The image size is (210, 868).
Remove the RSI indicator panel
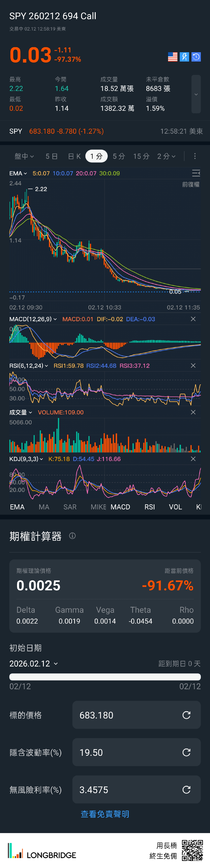tap(193, 366)
